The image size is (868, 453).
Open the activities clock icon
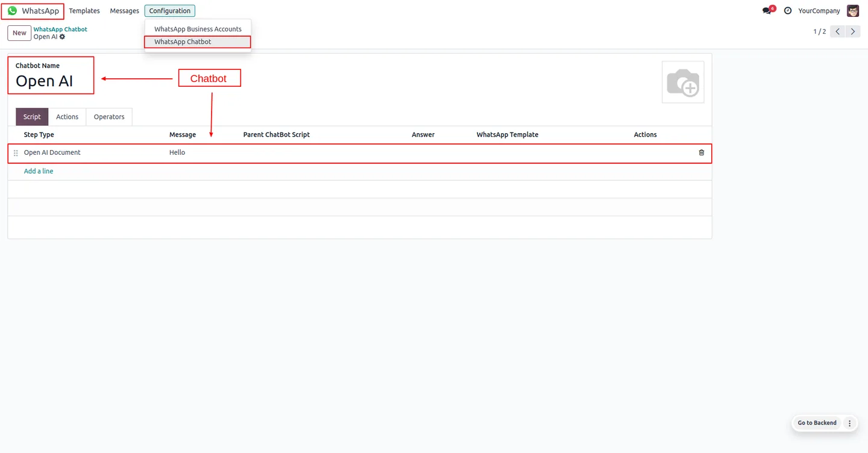(788, 11)
